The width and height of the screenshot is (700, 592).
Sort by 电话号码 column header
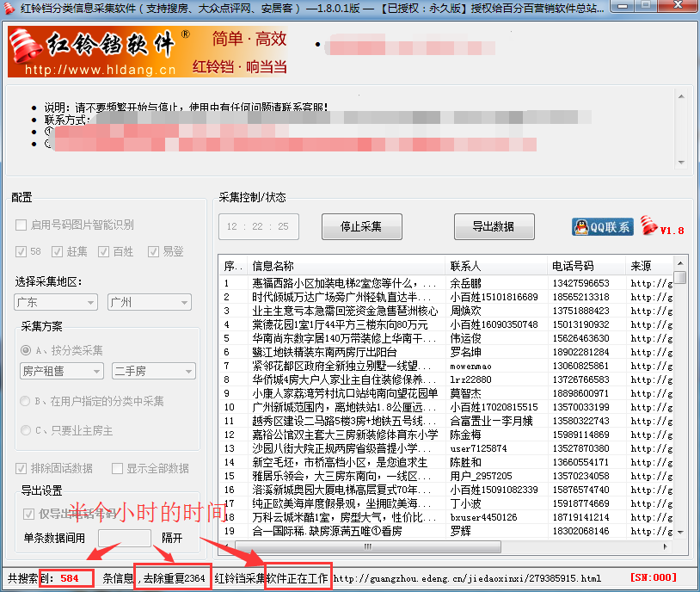pos(586,266)
